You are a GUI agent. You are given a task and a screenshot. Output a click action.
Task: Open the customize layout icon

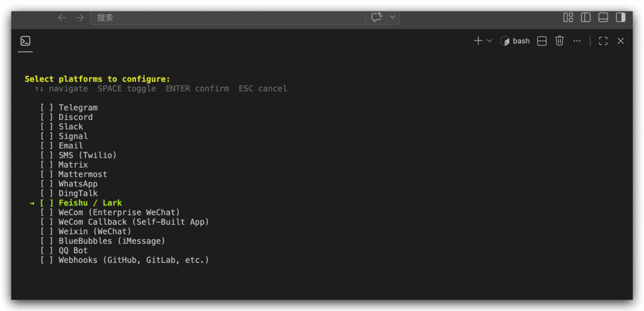568,17
